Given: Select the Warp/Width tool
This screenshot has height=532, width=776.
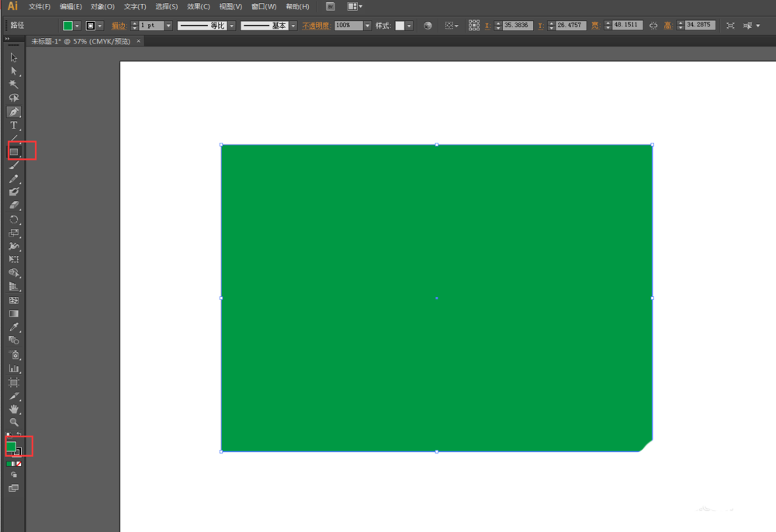Looking at the screenshot, I should tap(13, 246).
